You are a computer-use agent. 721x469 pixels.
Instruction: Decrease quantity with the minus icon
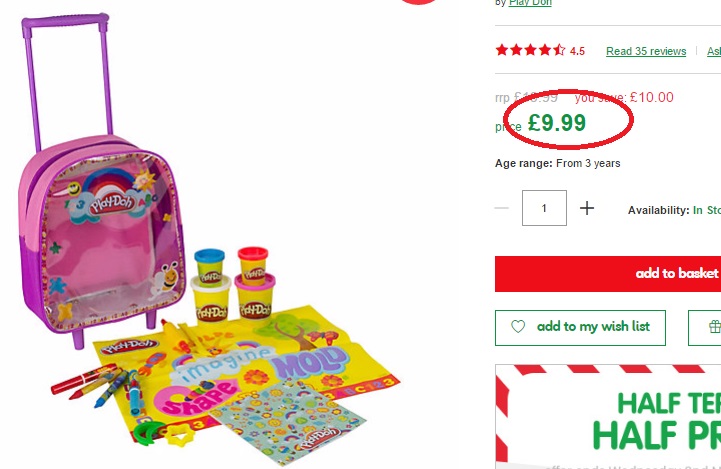502,208
